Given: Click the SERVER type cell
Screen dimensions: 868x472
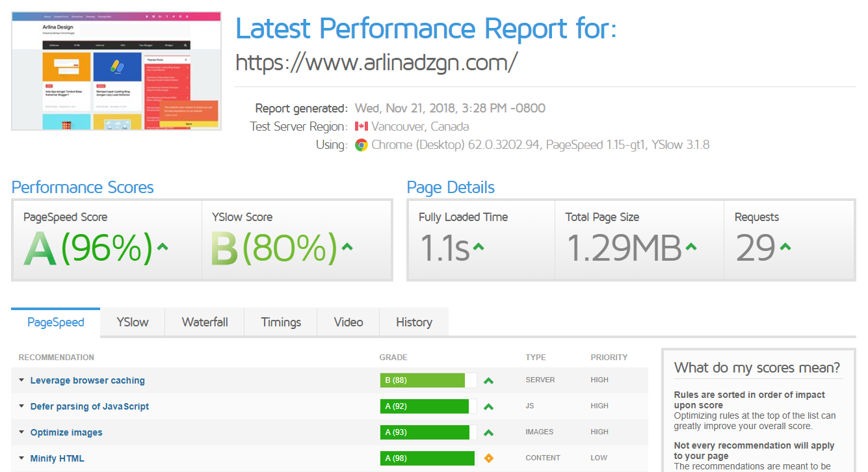Looking at the screenshot, I should (540, 380).
